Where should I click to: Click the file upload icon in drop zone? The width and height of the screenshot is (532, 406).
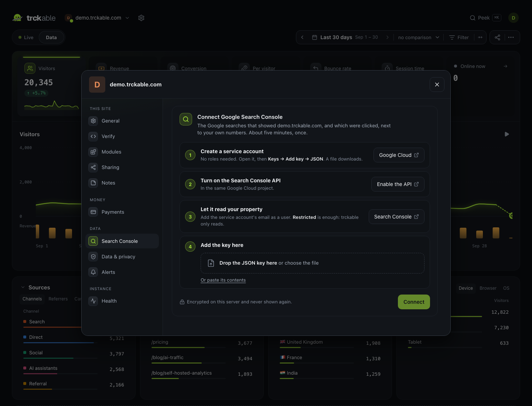coord(211,263)
